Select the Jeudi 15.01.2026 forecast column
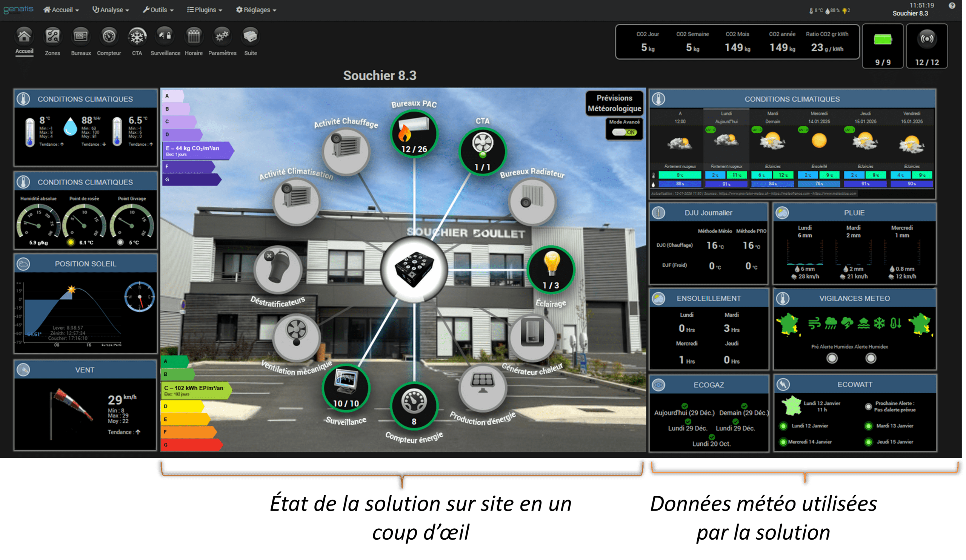 click(x=866, y=149)
